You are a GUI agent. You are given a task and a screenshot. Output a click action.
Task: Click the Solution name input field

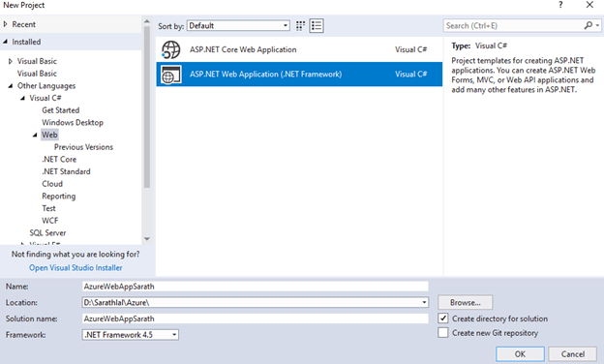coord(255,318)
